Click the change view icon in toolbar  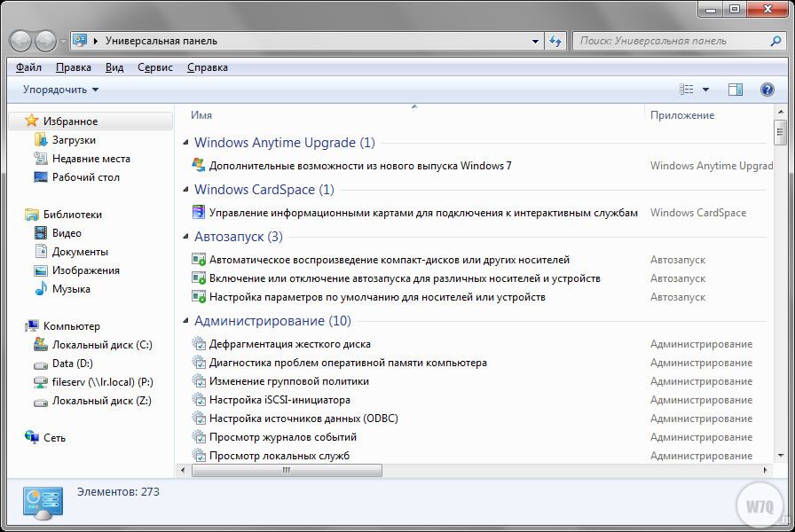click(687, 90)
